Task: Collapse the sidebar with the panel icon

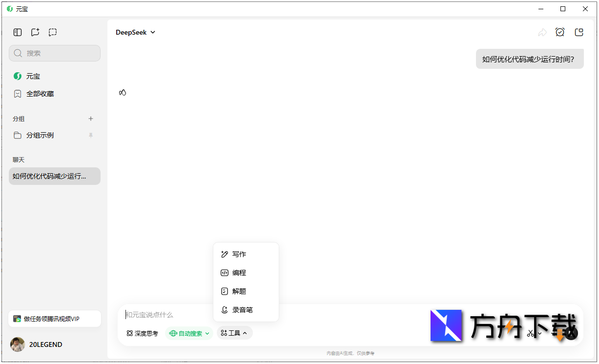Action: (x=18, y=32)
